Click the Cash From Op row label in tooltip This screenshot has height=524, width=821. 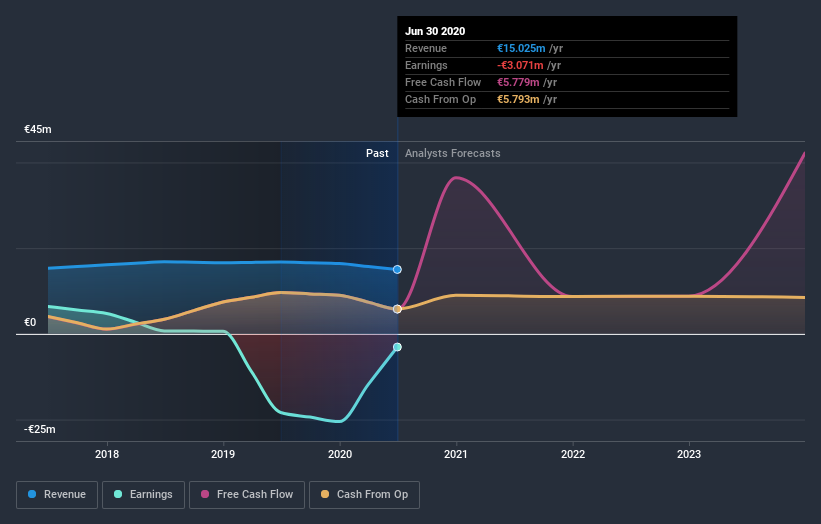(x=440, y=99)
